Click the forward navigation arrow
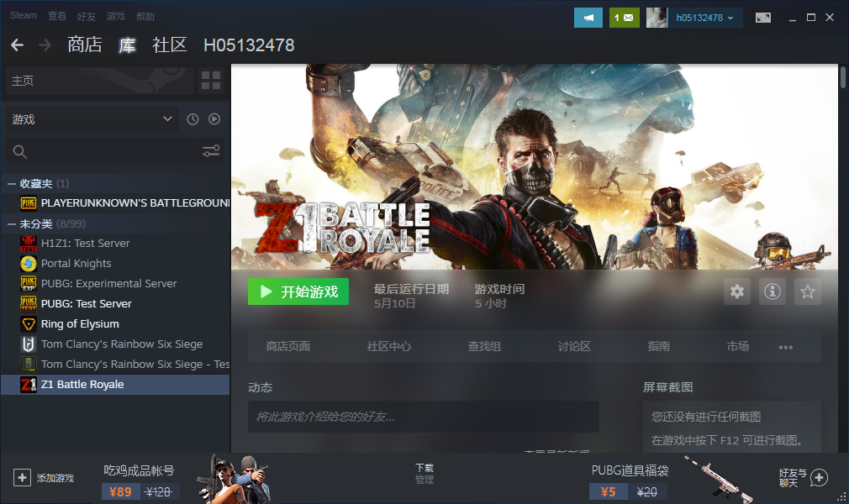 tap(45, 45)
